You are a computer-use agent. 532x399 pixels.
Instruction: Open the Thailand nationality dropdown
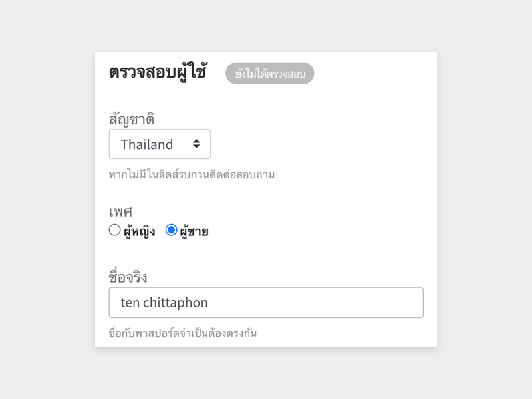160,144
